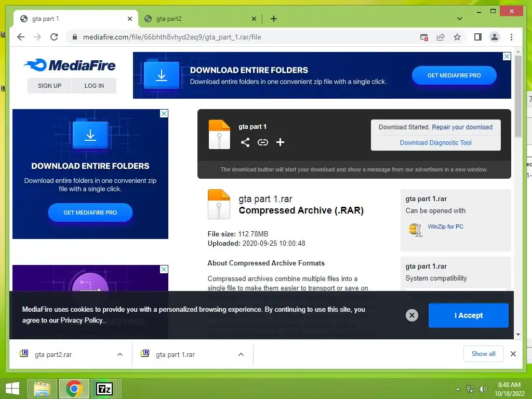Share this page via share icon

point(441,37)
